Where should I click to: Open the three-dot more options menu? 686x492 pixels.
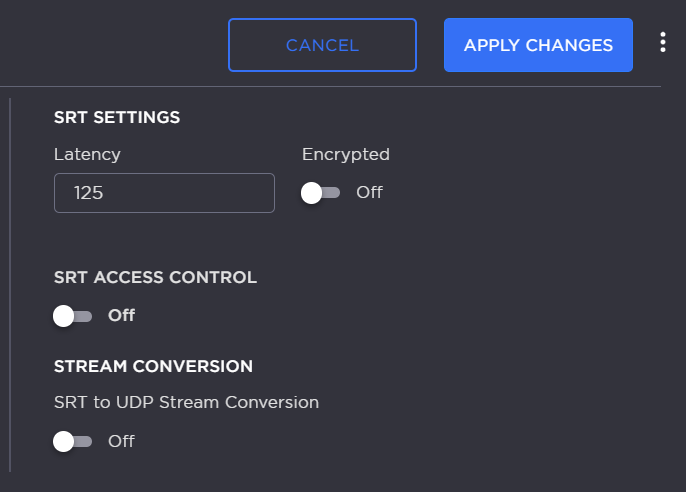(x=662, y=42)
